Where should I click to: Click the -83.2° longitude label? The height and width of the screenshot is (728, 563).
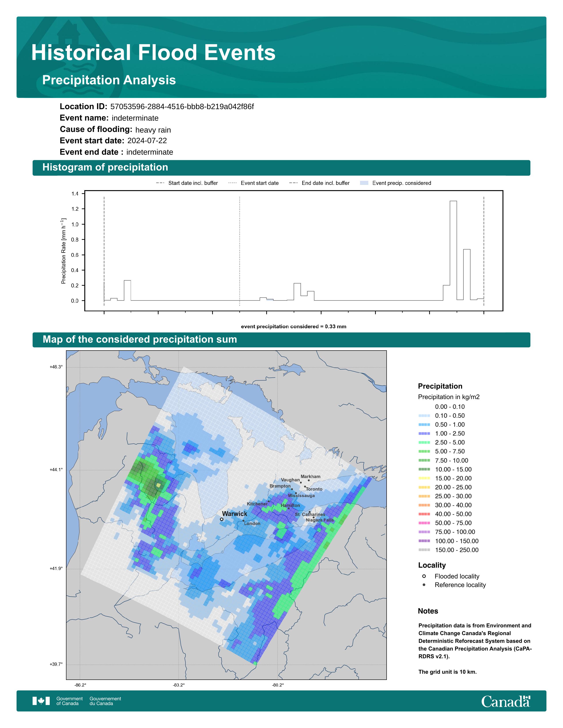[179, 685]
